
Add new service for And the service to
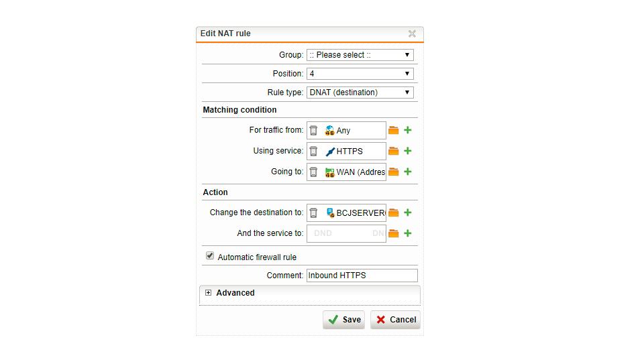[407, 233]
